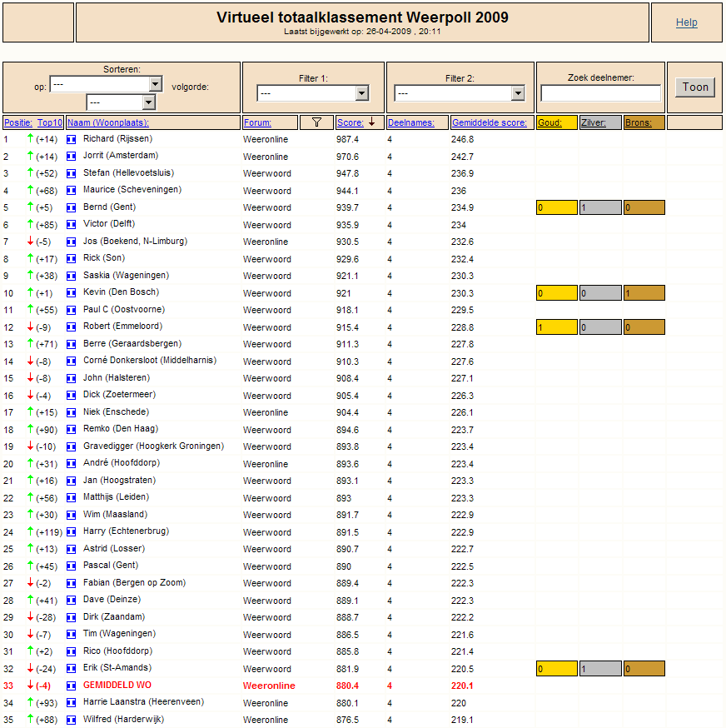Click the Naam (Woonplaats) column header
This screenshot has width=726, height=728.
[108, 122]
